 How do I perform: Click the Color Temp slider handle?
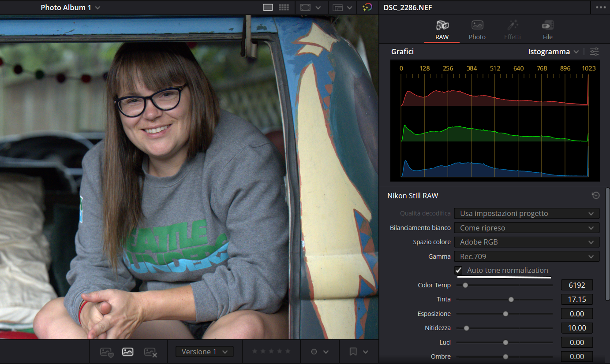465,285
